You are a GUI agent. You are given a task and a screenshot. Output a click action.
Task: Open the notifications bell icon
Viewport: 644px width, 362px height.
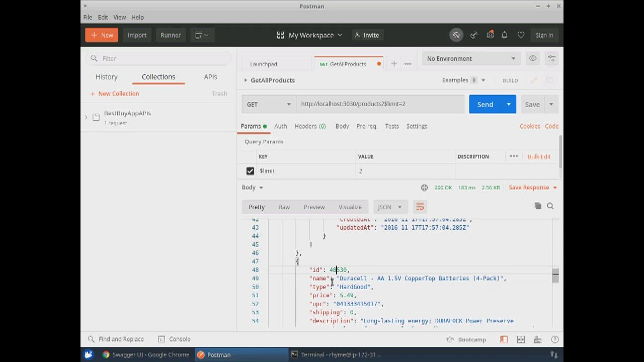tap(504, 35)
